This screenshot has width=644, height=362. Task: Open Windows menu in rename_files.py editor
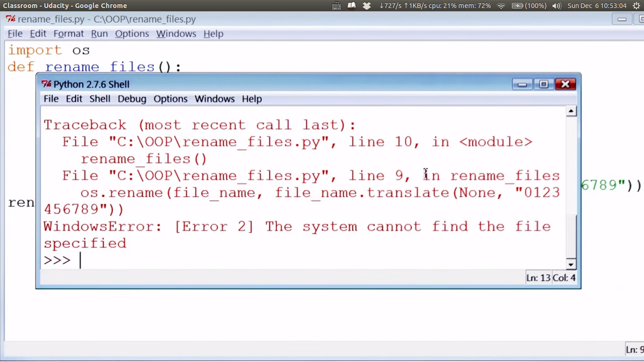pos(176,34)
